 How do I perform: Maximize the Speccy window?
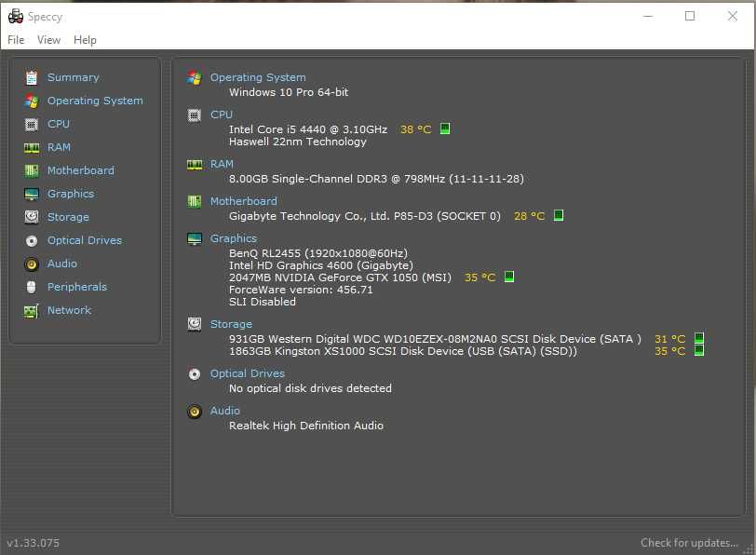[x=690, y=17]
